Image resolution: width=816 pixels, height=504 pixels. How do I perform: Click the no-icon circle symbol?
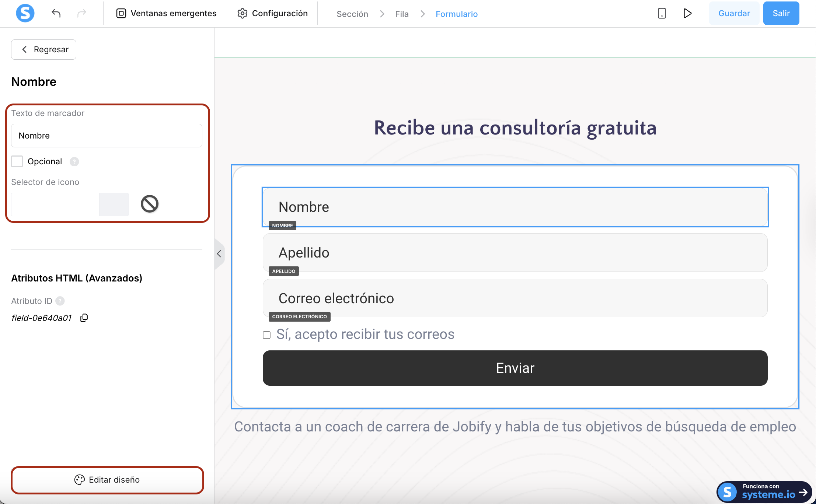(x=150, y=204)
